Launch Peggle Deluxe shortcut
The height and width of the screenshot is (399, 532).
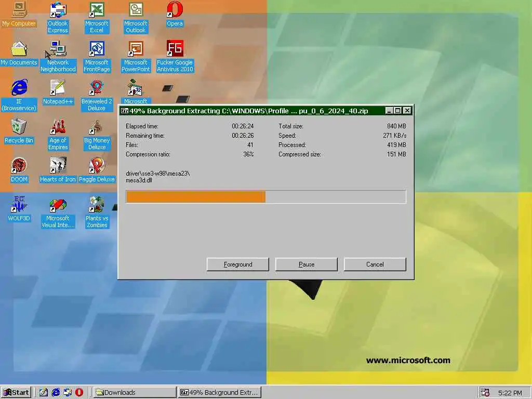[x=97, y=170]
